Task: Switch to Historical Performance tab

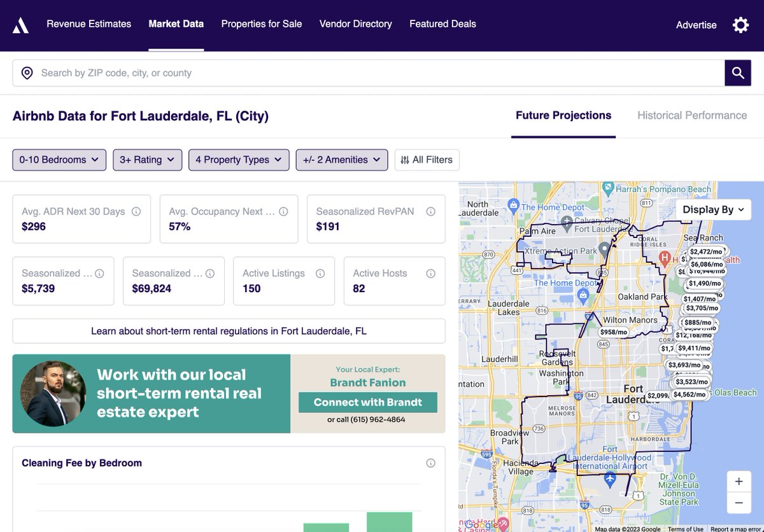Action: click(692, 116)
